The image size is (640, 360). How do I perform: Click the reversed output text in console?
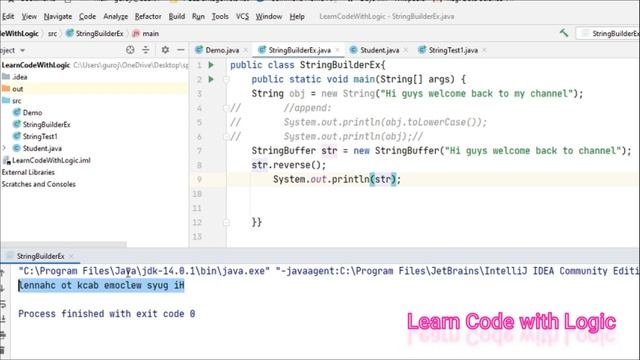(x=101, y=285)
